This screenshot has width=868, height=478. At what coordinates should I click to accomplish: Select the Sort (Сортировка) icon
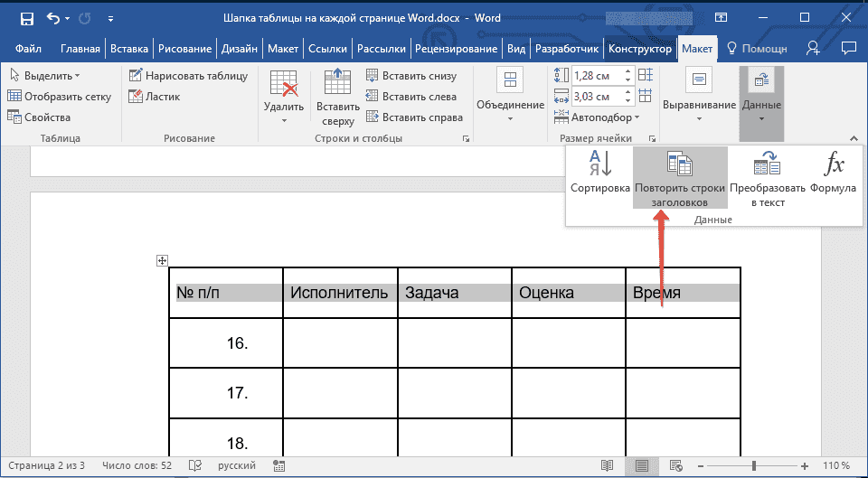click(x=600, y=164)
